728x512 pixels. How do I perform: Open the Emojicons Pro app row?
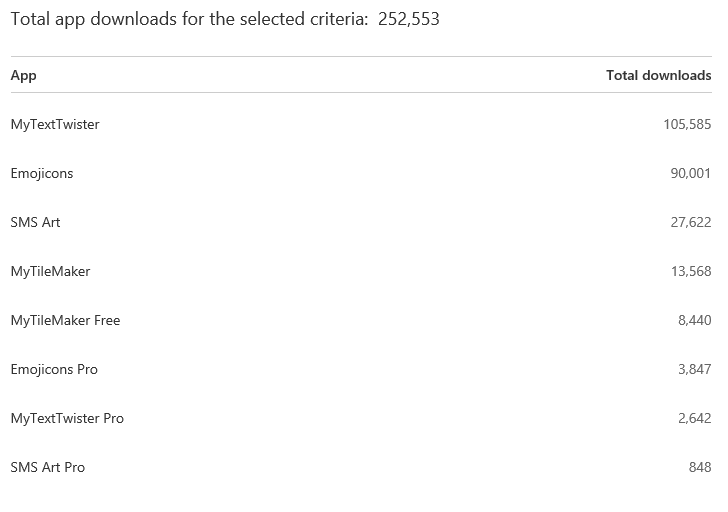(x=54, y=369)
